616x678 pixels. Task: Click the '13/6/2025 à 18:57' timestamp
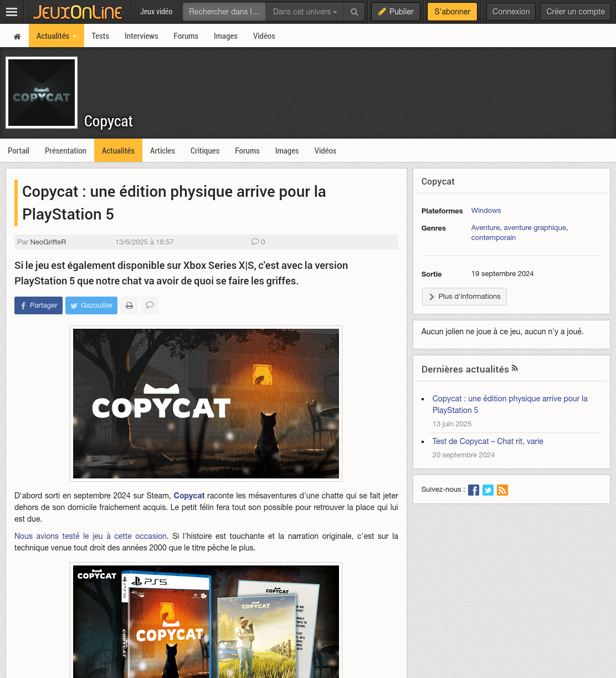point(145,242)
